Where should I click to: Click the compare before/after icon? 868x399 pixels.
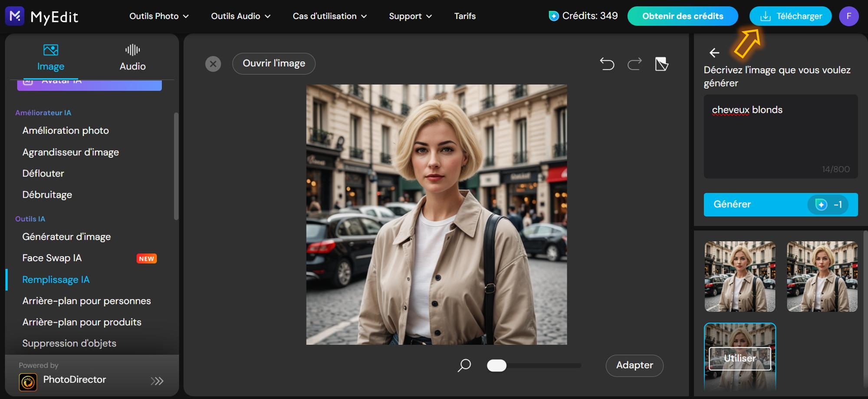pos(661,64)
